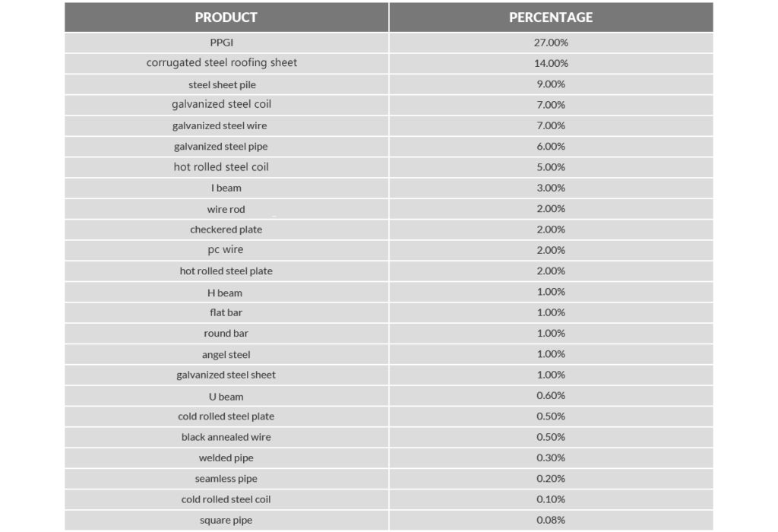Select hot rolled steel coil cell
This screenshot has height=532, width=778.
pos(221,166)
